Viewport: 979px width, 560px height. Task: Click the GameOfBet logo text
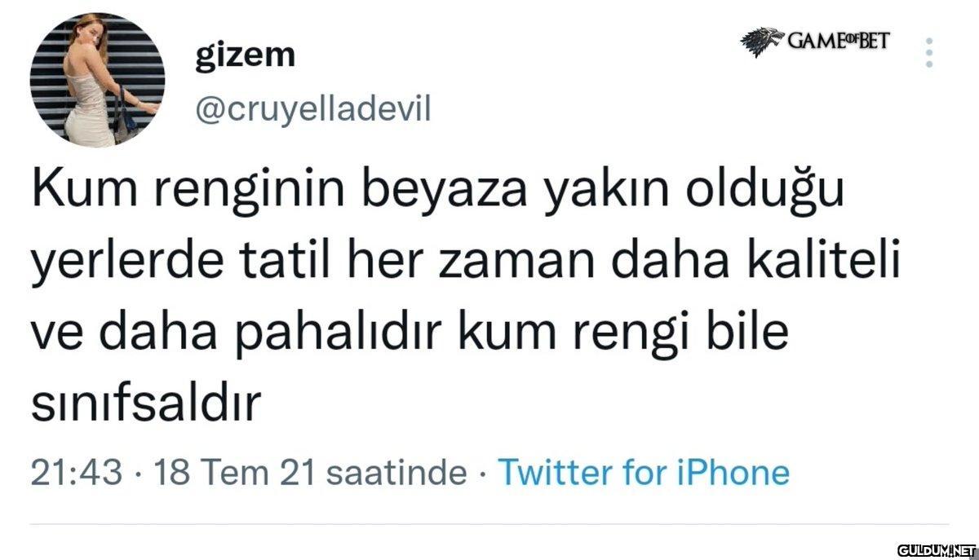pyautogui.click(x=839, y=39)
